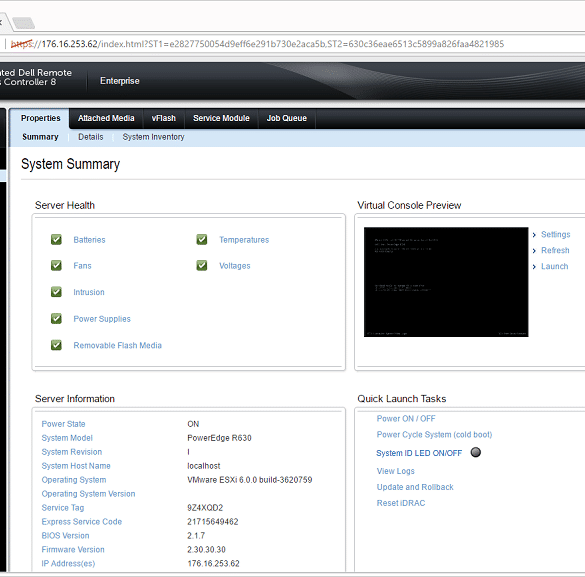Click the BIOS version value 2.1.7
Viewport: 585px width, 577px height.
[196, 536]
